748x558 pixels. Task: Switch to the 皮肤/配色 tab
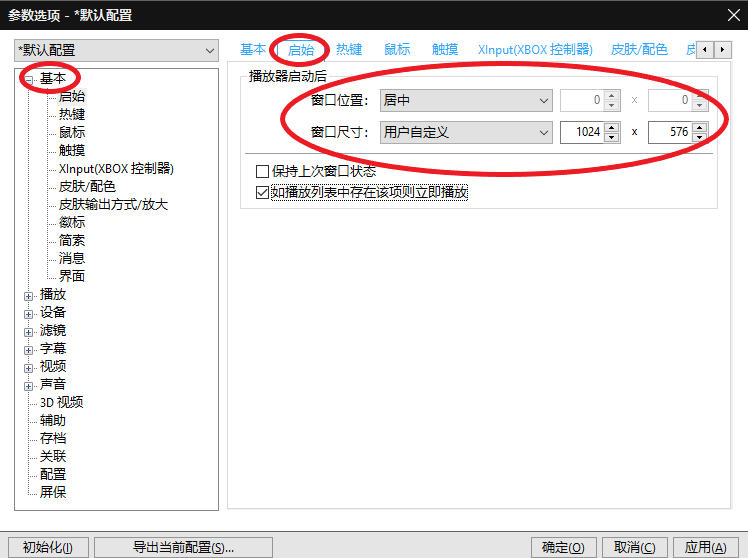[639, 49]
